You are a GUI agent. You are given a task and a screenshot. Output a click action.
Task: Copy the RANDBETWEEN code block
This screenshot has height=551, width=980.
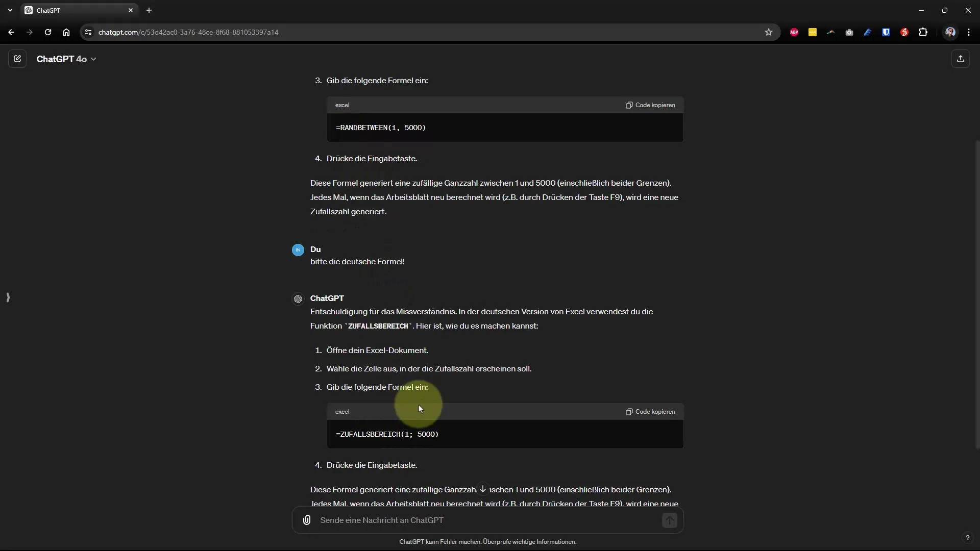[x=650, y=105]
